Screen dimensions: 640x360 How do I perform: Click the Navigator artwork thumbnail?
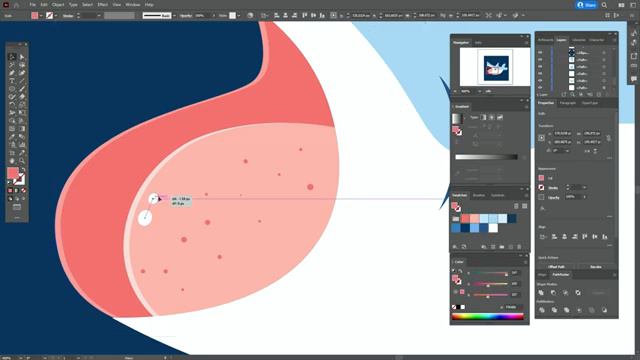[x=496, y=68]
